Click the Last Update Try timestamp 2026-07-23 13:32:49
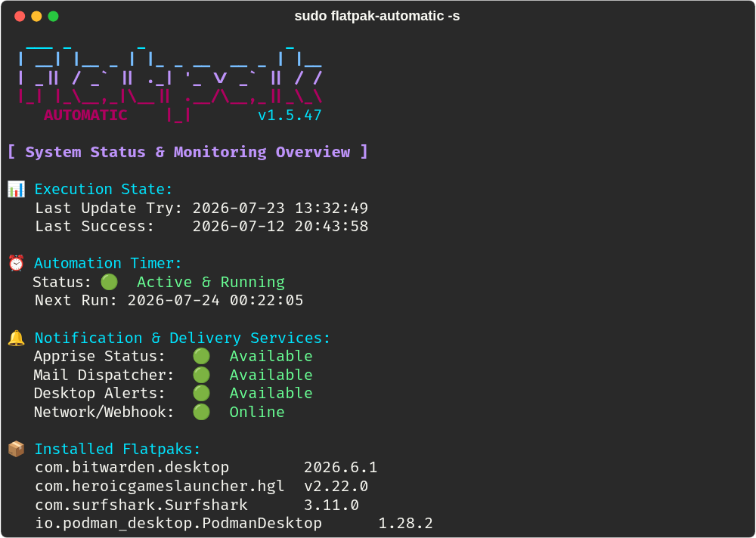The width and height of the screenshot is (756, 538). (x=280, y=208)
